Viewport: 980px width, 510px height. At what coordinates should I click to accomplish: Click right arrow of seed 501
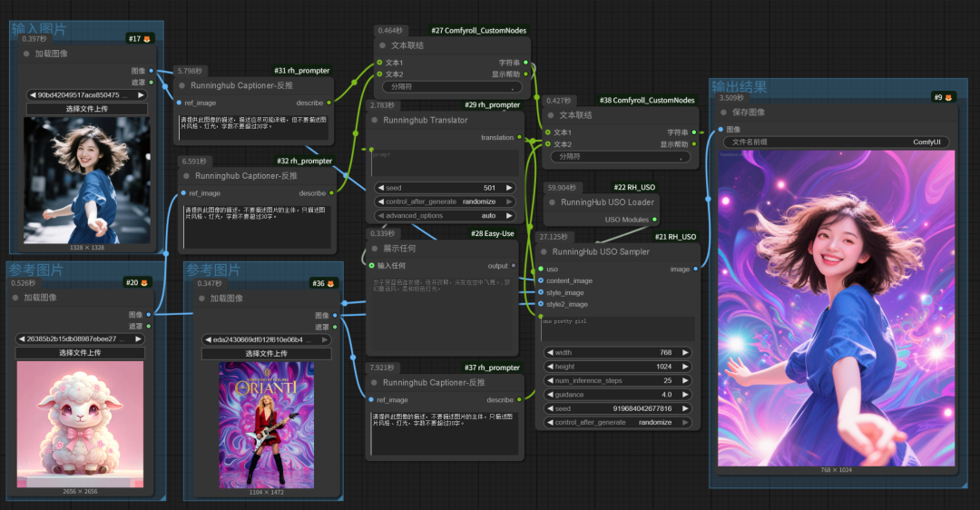coord(509,188)
